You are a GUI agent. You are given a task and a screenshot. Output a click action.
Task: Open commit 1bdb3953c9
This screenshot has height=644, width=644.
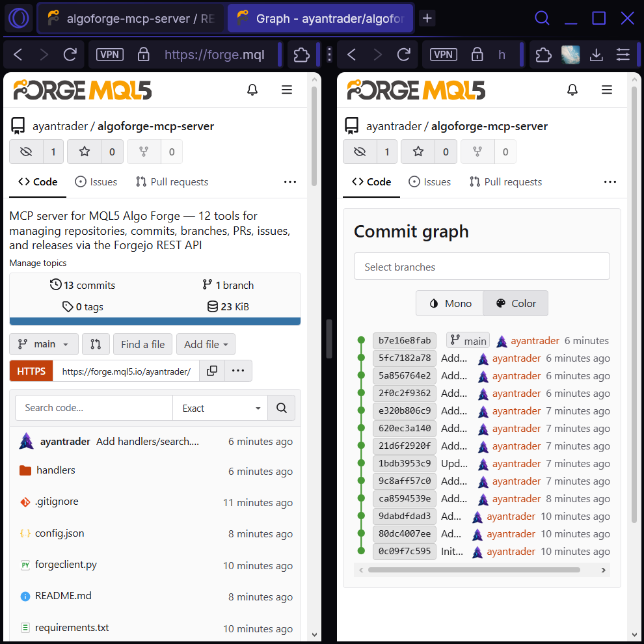pyautogui.click(x=405, y=463)
